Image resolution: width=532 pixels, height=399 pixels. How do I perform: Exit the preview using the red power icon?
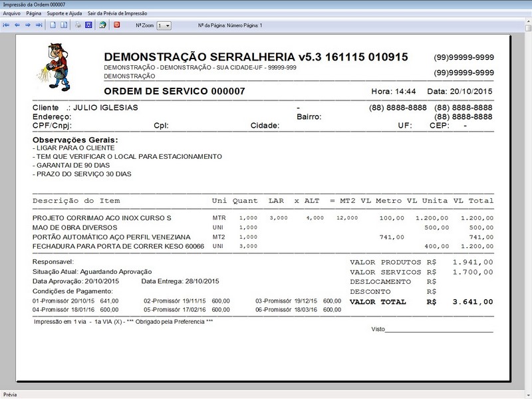117,25
